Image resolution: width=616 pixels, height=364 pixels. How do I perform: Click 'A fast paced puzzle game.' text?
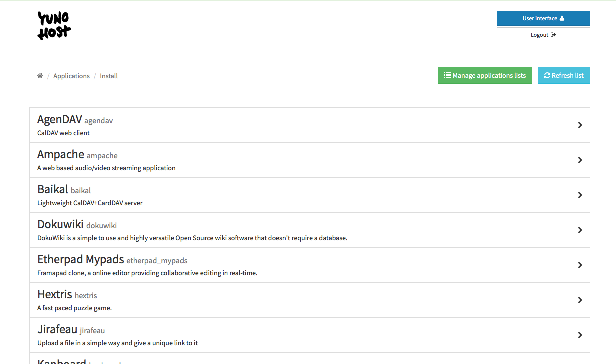point(74,308)
